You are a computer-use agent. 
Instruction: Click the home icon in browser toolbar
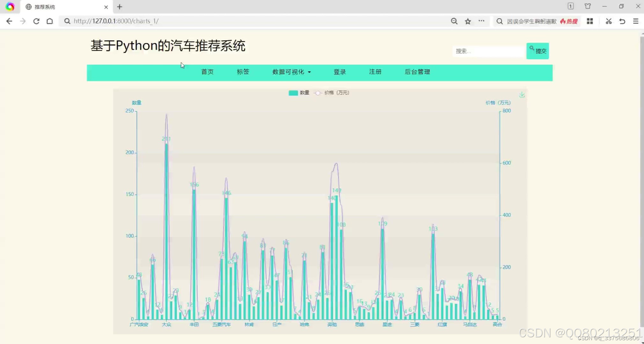pyautogui.click(x=50, y=21)
